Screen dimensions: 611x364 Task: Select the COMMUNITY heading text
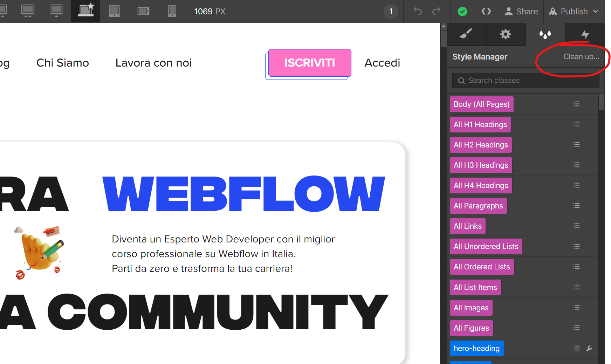[218, 312]
